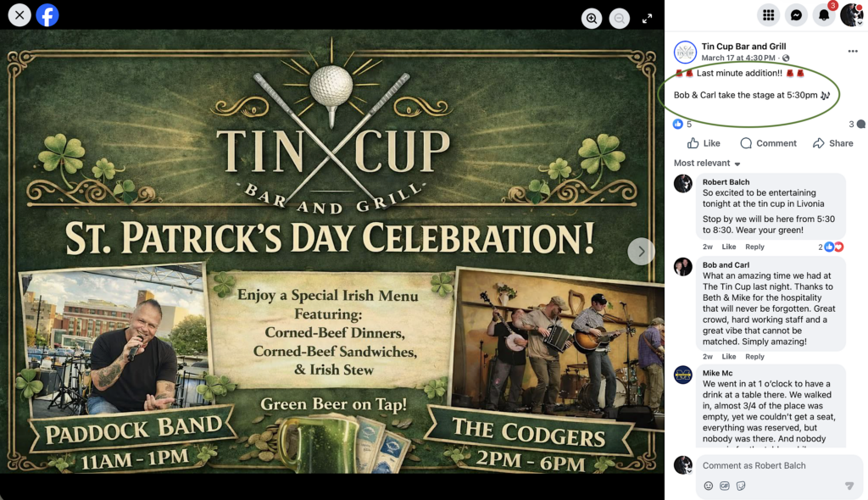This screenshot has height=500, width=868.
Task: Zoom in on the photo
Action: click(x=592, y=19)
